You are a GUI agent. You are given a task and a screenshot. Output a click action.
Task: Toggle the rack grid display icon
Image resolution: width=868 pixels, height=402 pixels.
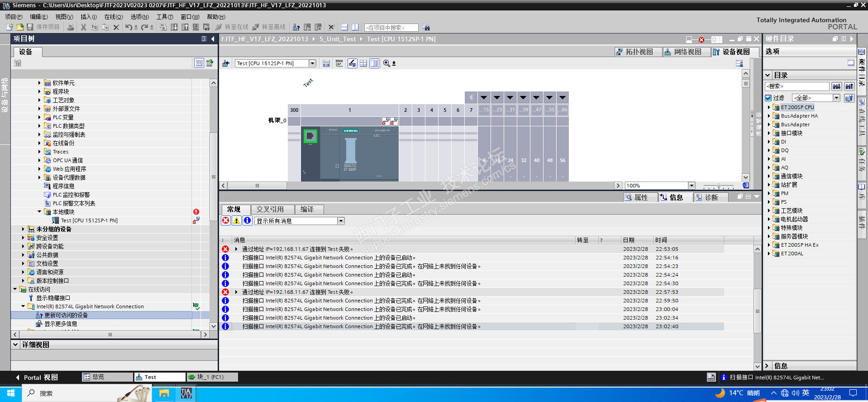tap(363, 63)
